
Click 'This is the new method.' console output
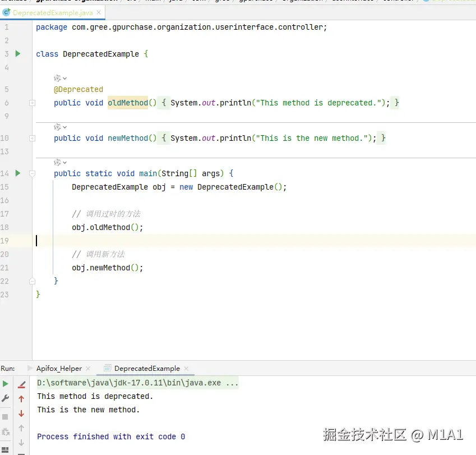pos(89,410)
